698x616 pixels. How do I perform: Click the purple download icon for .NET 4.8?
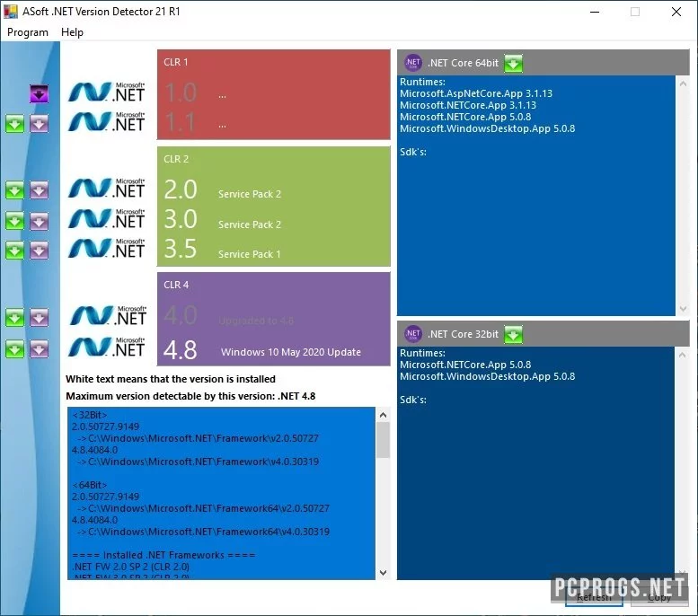40,349
